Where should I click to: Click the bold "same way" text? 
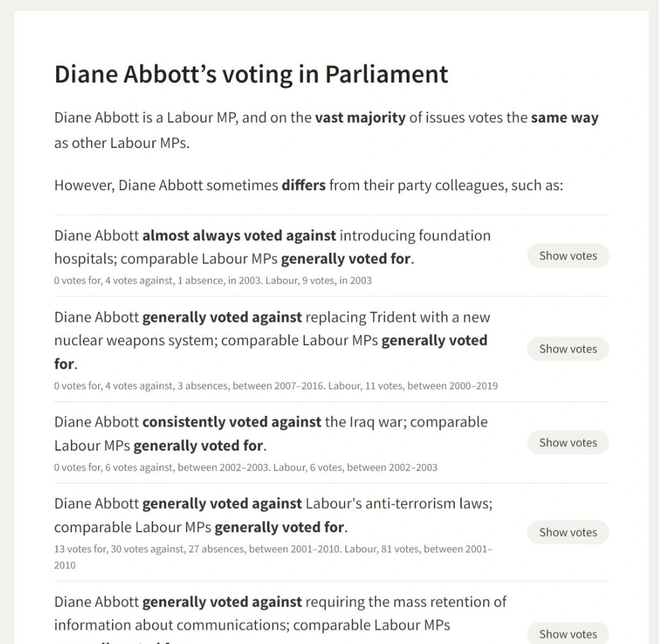(x=564, y=118)
